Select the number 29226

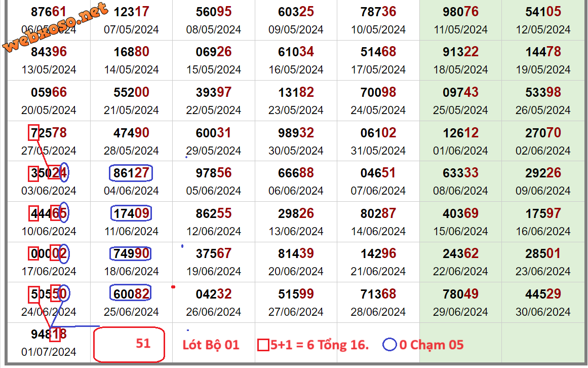click(x=543, y=173)
